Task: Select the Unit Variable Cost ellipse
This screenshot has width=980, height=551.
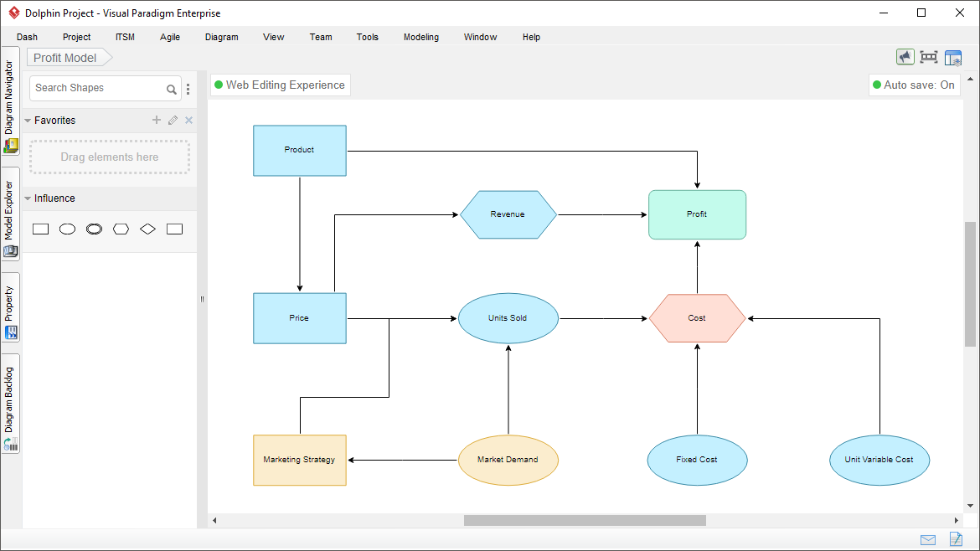Action: 879,460
